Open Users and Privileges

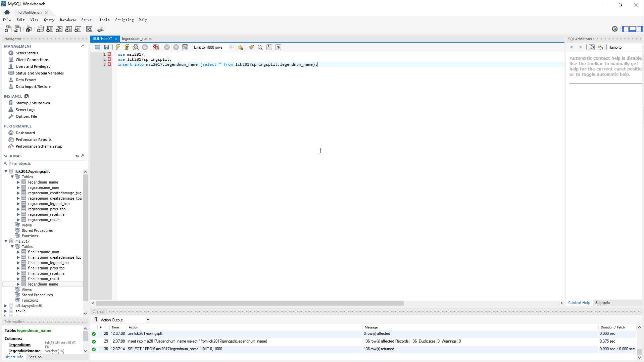tap(33, 66)
